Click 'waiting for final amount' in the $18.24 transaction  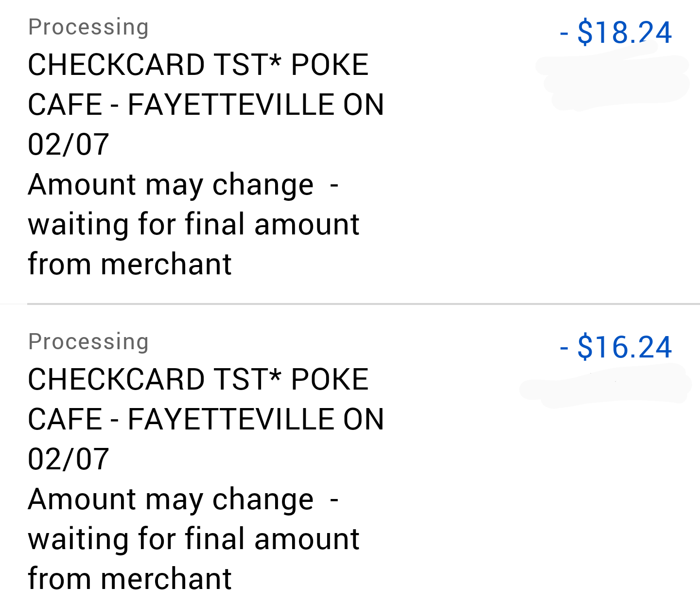tap(193, 224)
